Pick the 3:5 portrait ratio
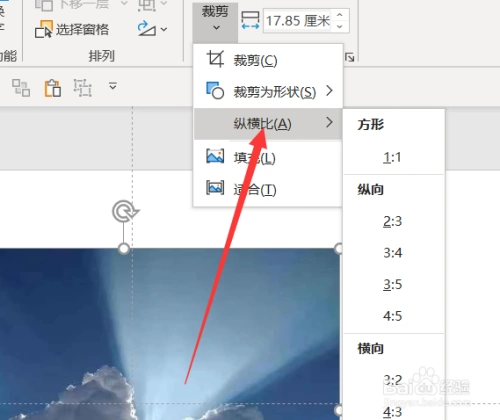Screen dimensions: 500x420 [x=393, y=284]
